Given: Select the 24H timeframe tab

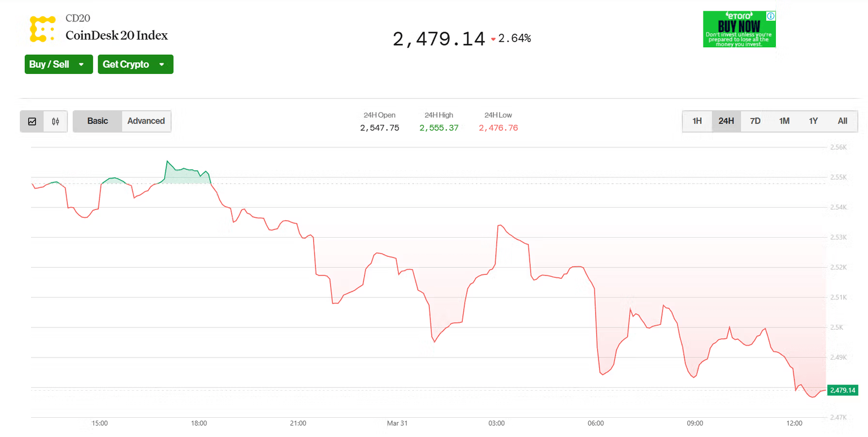Looking at the screenshot, I should 726,121.
